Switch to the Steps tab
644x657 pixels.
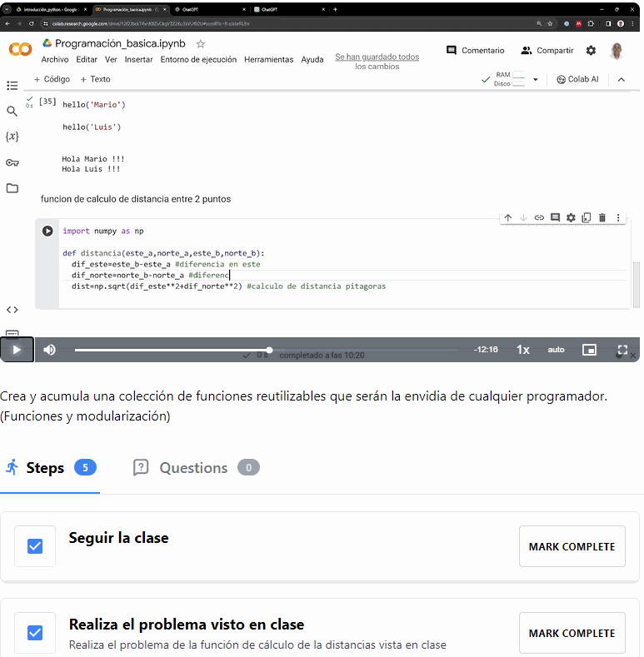tap(50, 468)
